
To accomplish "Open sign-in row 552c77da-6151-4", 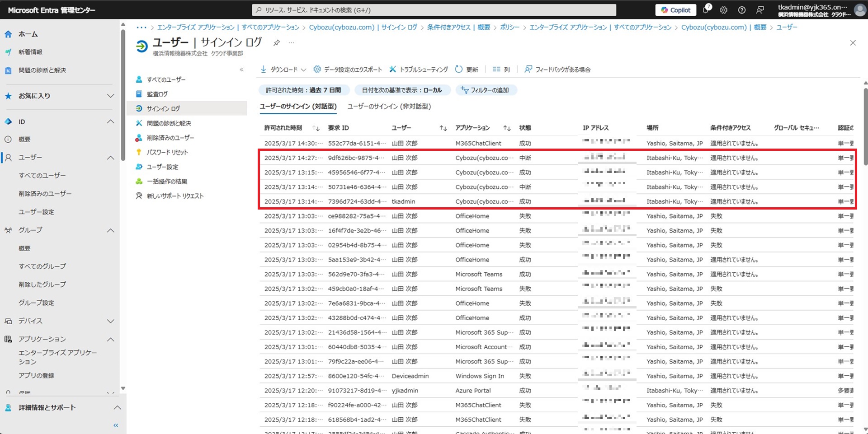I will click(557, 143).
